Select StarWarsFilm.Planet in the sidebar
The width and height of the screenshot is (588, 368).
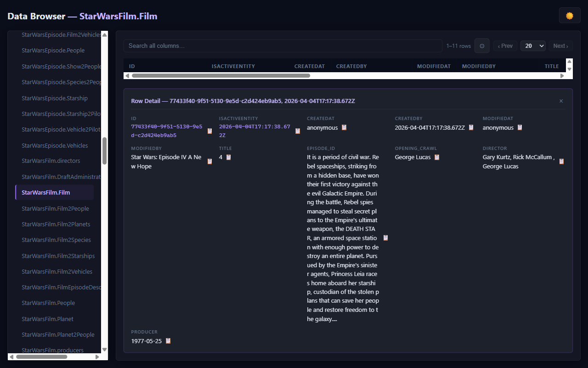coord(48,319)
